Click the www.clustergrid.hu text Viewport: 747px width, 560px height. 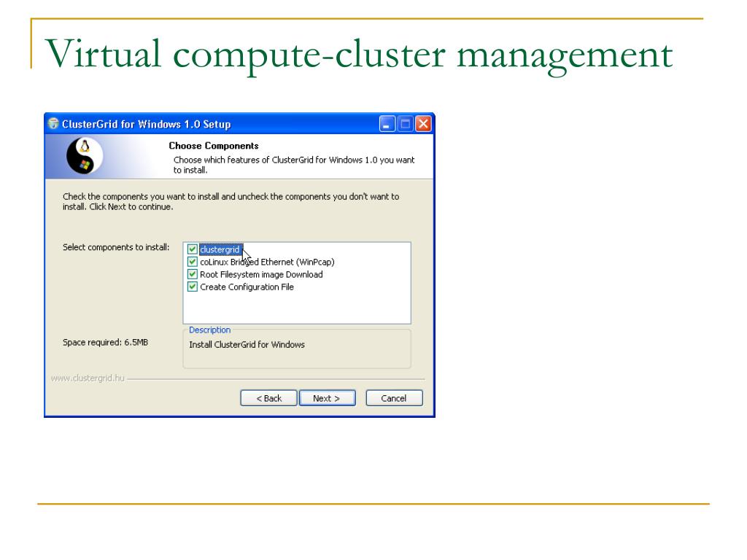pyautogui.click(x=88, y=378)
